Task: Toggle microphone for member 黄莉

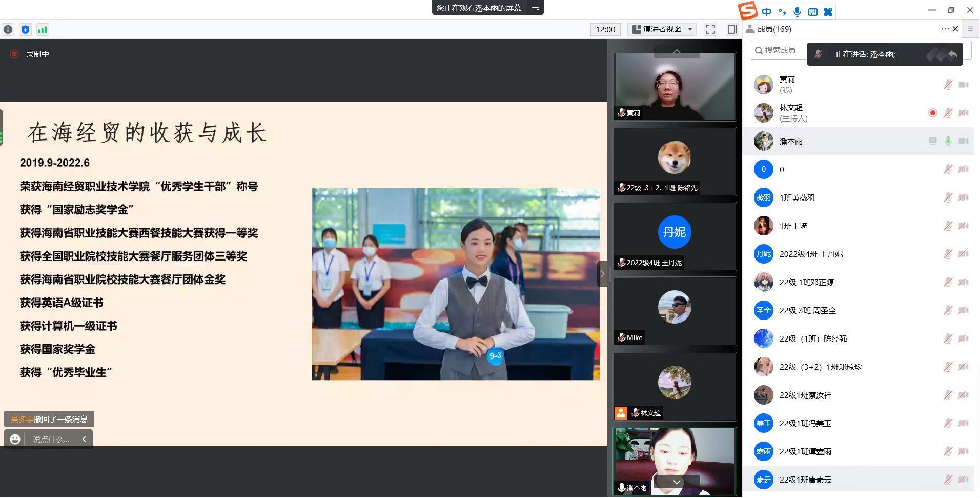Action: pyautogui.click(x=948, y=85)
